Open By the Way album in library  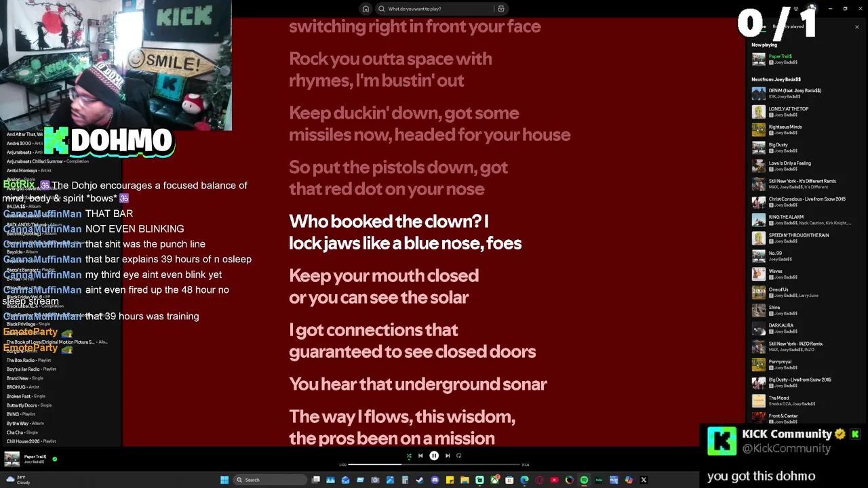[25, 424]
